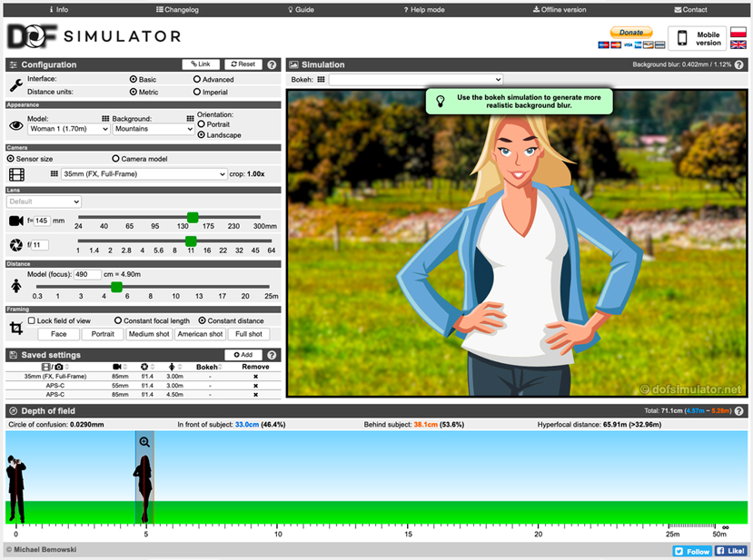The image size is (753, 560).
Task: Select Imperial distance units
Action: [197, 92]
